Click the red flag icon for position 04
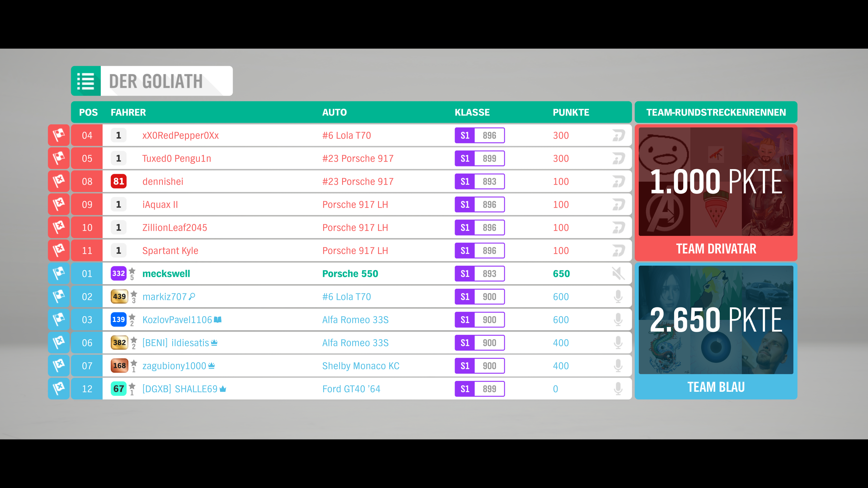This screenshot has height=488, width=868. pos(59,135)
